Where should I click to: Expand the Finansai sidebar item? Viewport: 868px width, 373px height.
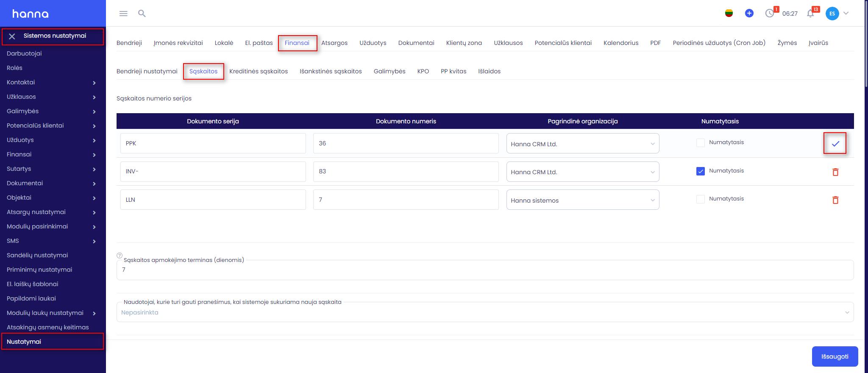click(53, 154)
